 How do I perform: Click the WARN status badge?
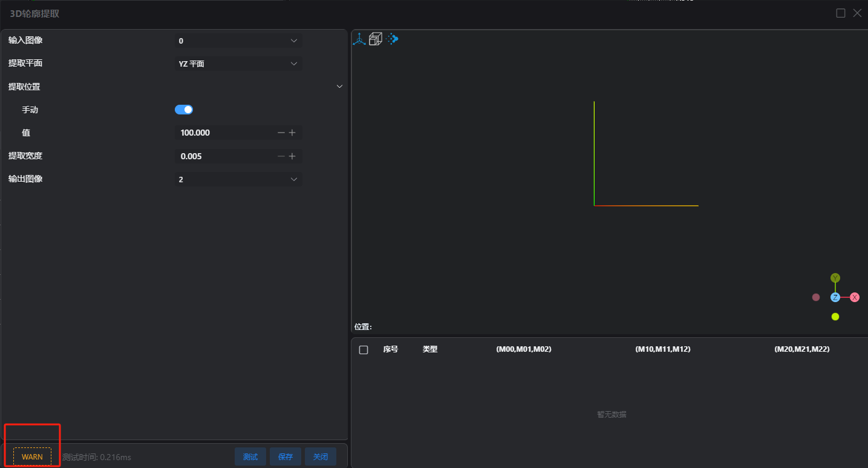pos(32,456)
